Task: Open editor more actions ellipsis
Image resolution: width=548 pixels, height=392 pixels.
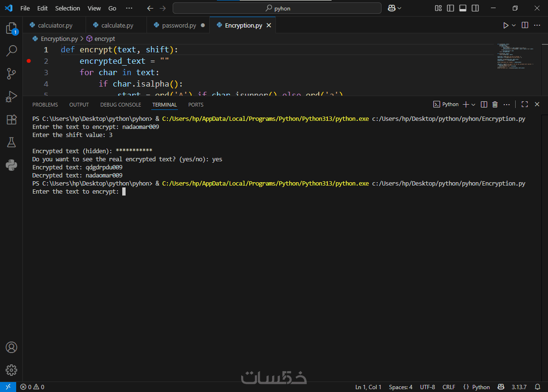Action: tap(537, 25)
